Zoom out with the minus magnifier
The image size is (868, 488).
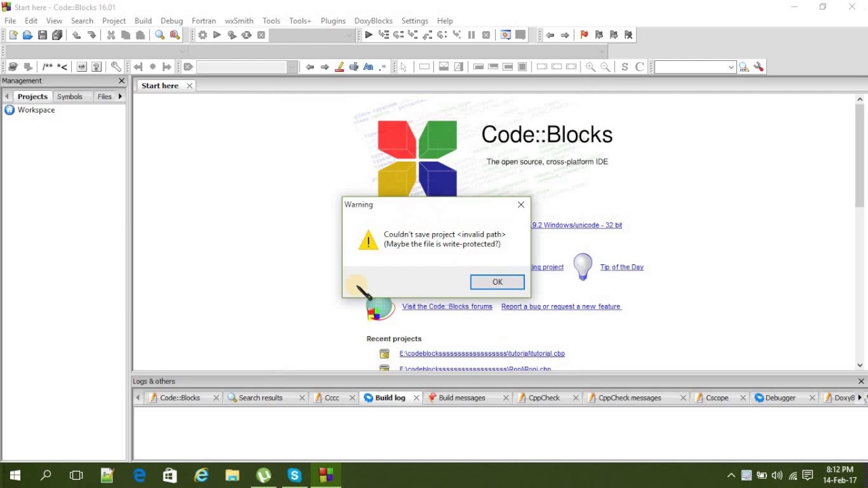point(606,67)
